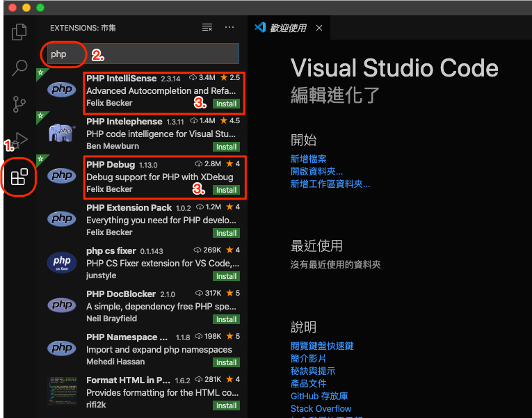Screen dimensions: 532x418
Task: Click the PHP Extension Pack logo
Action: coord(61,218)
